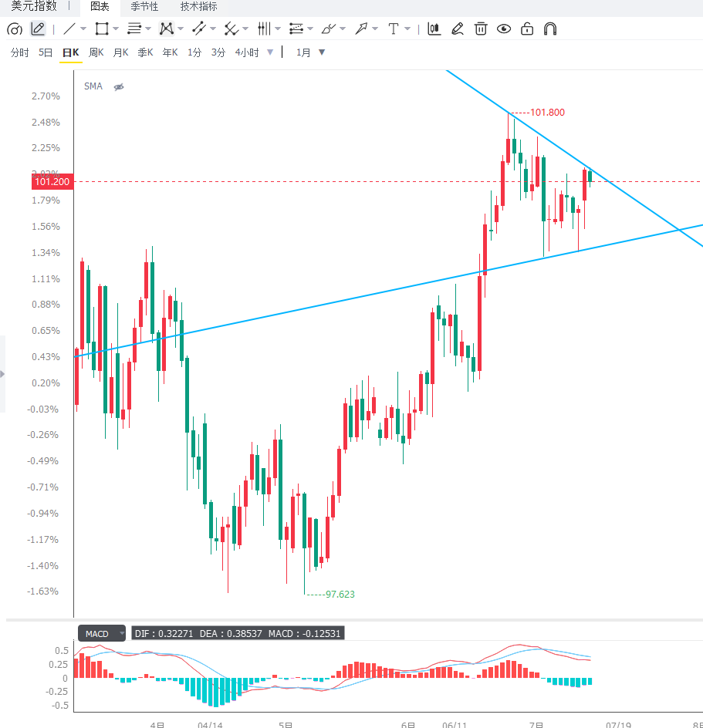Switch to the 季节性 tab

click(144, 6)
